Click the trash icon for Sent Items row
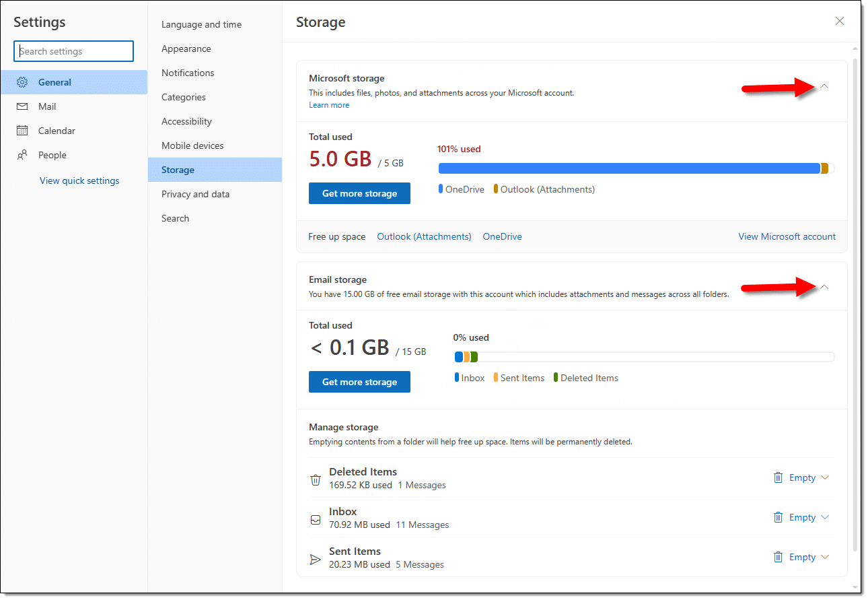This screenshot has width=868, height=600. point(778,557)
